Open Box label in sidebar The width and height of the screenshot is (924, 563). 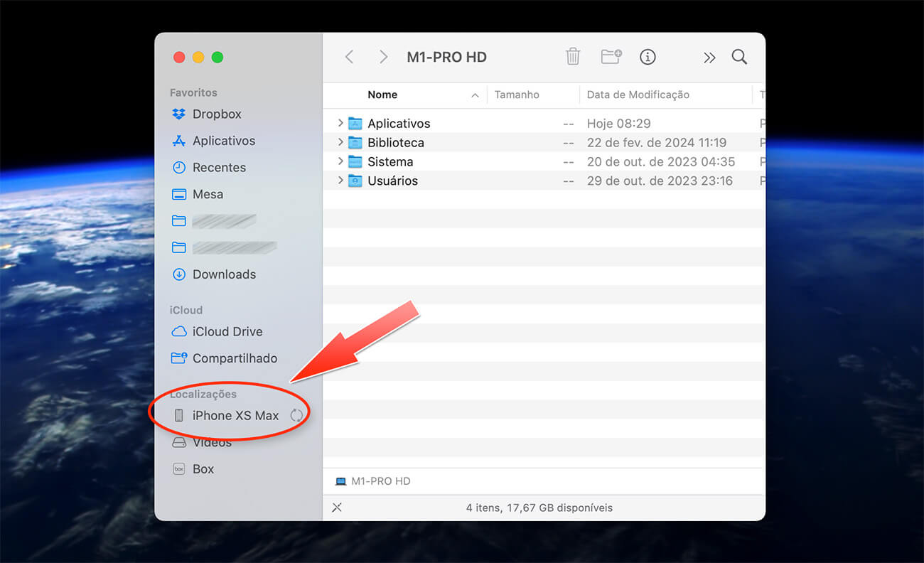(x=203, y=469)
